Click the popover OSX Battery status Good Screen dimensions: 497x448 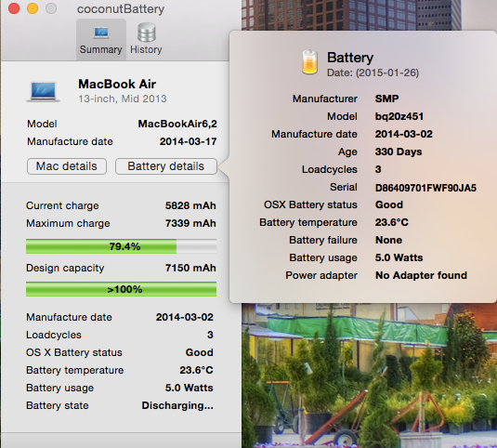coord(389,204)
